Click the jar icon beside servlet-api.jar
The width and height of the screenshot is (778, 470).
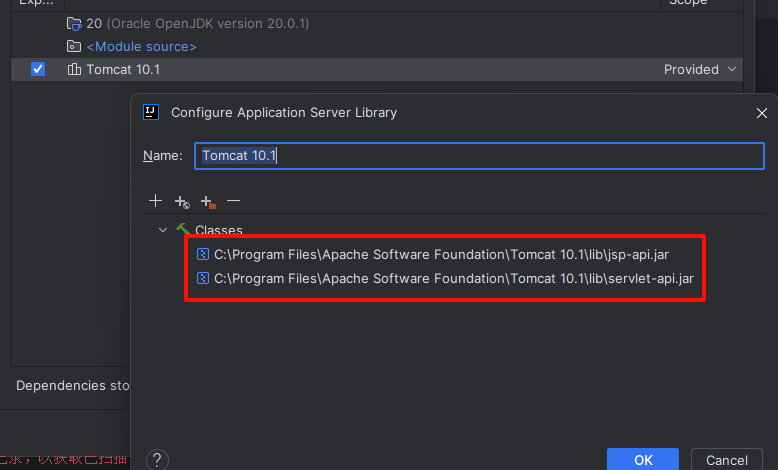(x=202, y=278)
